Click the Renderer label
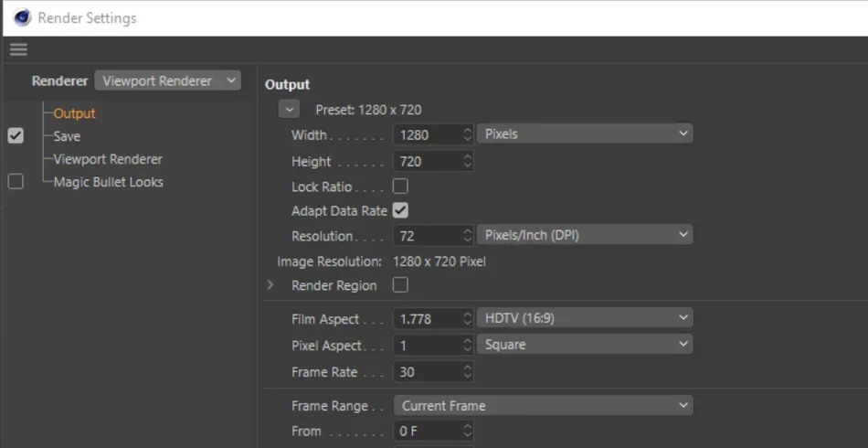The width and height of the screenshot is (868, 448). pyautogui.click(x=59, y=80)
